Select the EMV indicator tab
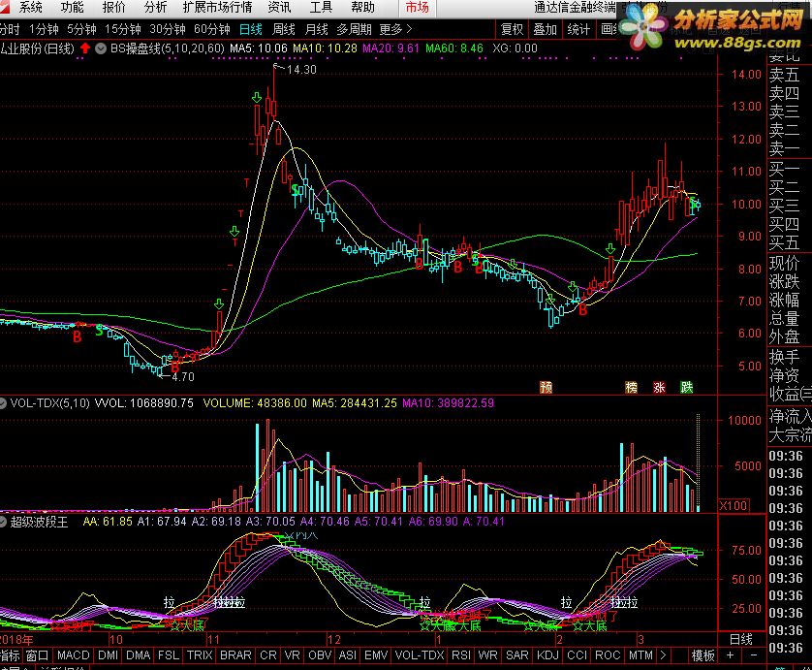This screenshot has height=670, width=812. (x=376, y=655)
